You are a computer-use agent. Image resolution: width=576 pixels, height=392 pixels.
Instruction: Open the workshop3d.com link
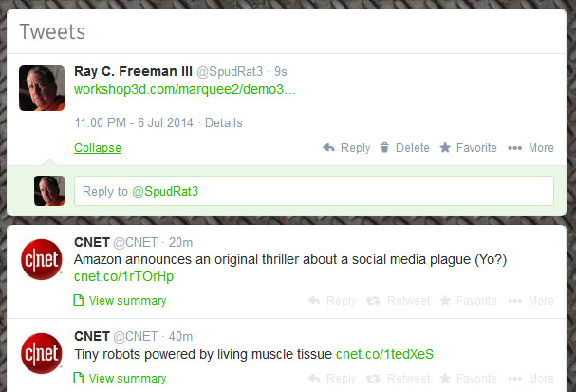click(x=185, y=90)
